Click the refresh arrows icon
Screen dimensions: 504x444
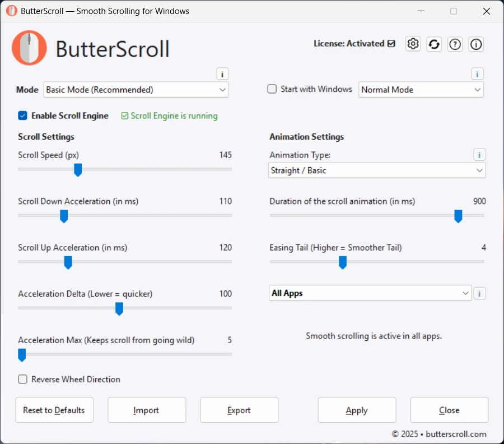(434, 44)
